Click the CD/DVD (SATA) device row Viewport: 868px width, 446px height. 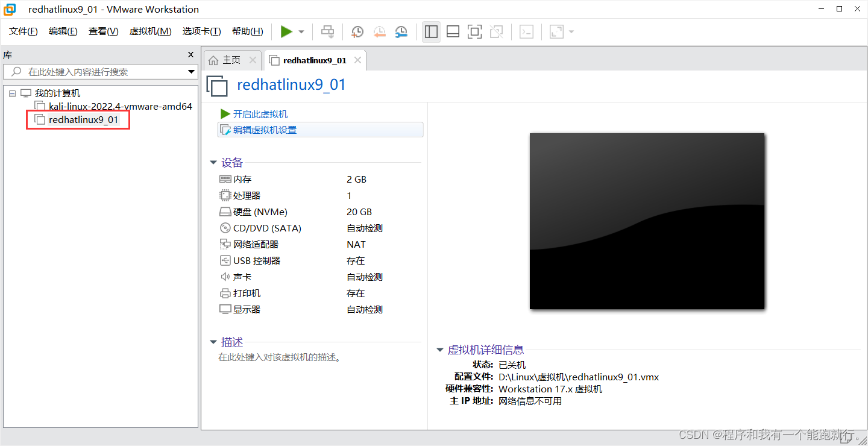[319, 228]
